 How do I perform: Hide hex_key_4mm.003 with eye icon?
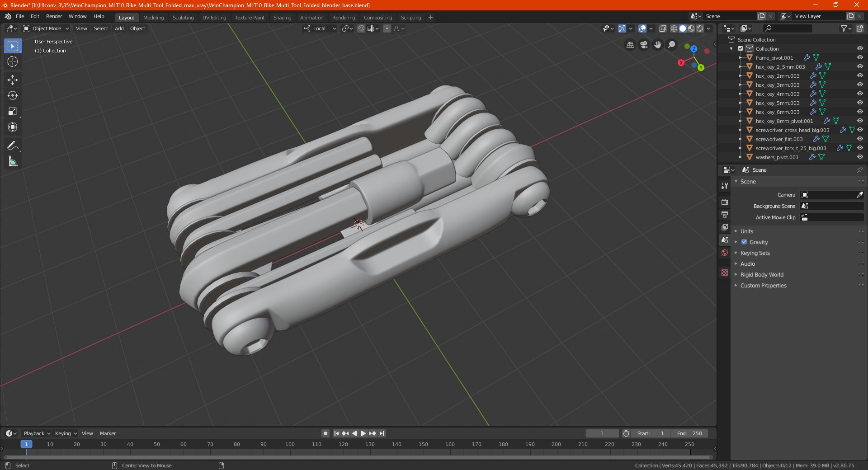(860, 94)
